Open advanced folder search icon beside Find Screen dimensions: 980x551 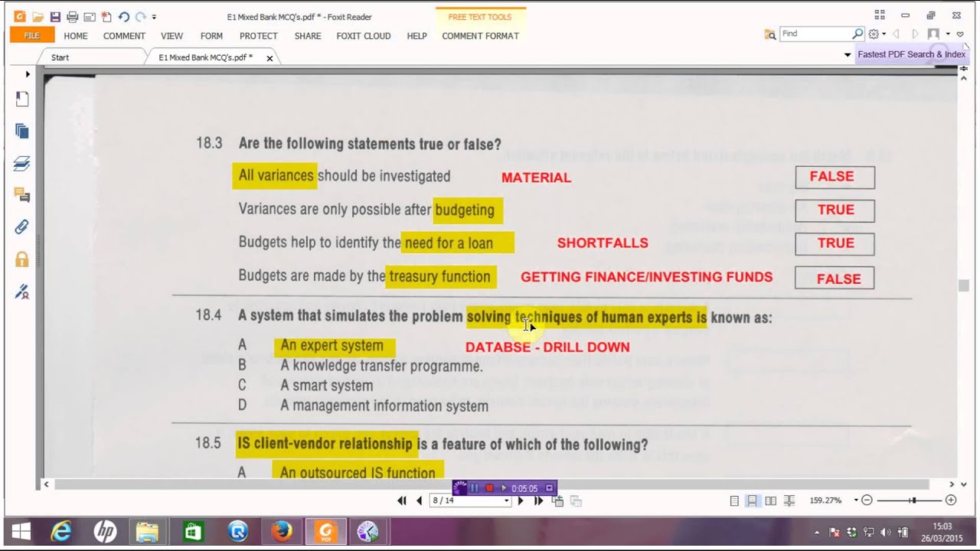pos(770,34)
